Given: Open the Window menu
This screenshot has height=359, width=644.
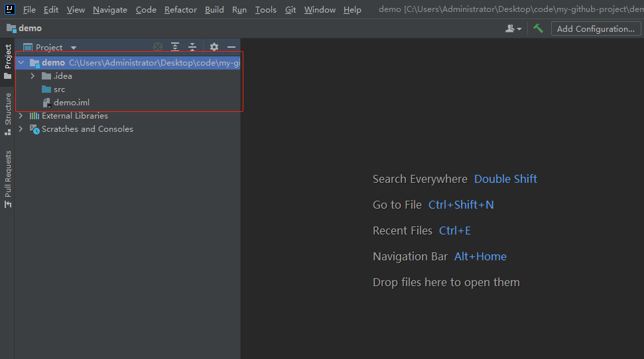Looking at the screenshot, I should click(320, 9).
